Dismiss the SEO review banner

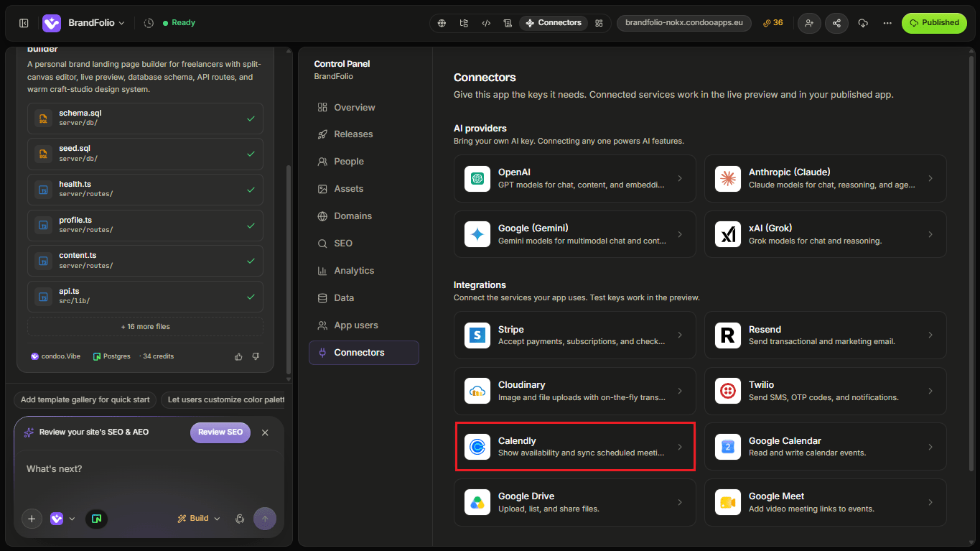tap(265, 432)
